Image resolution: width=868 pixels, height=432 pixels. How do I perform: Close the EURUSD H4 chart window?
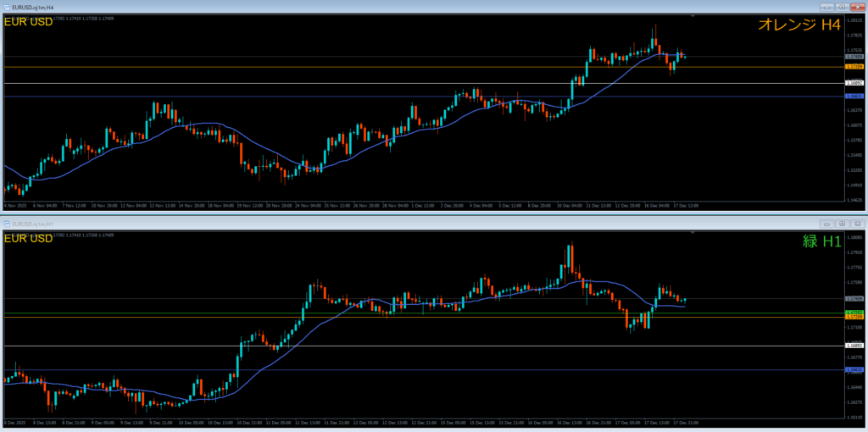[x=856, y=7]
